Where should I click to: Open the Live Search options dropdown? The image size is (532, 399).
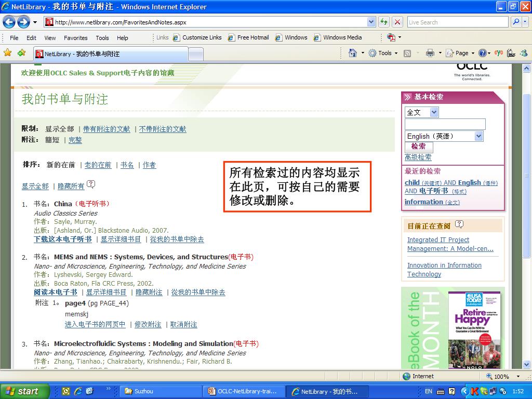pos(525,22)
